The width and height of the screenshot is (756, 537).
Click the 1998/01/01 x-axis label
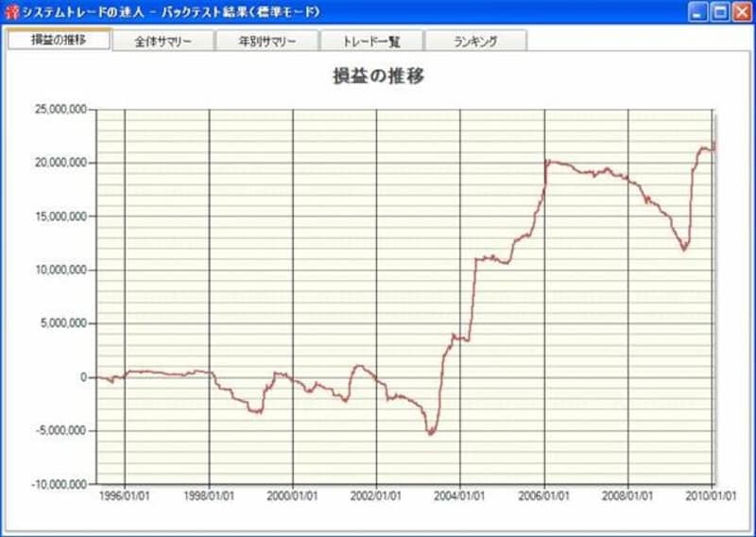point(209,496)
